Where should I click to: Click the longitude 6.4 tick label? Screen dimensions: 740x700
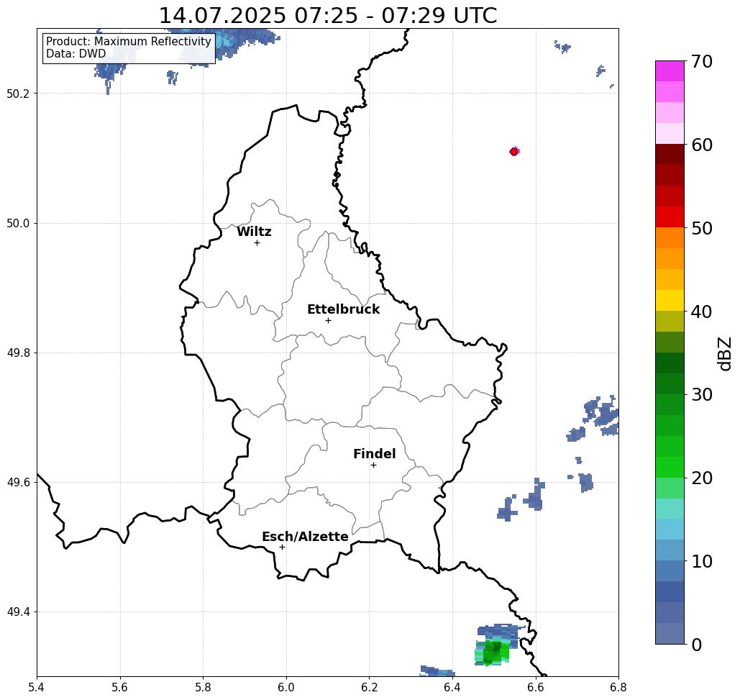[x=452, y=687]
